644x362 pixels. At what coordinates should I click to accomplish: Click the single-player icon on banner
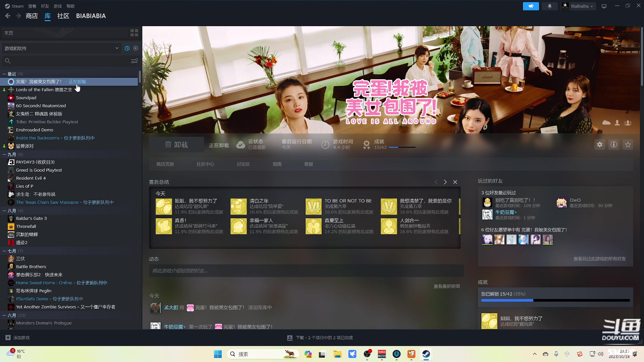point(617,123)
